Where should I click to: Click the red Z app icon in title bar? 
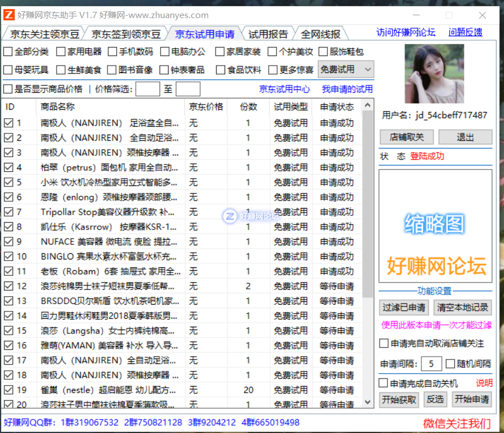8,15
